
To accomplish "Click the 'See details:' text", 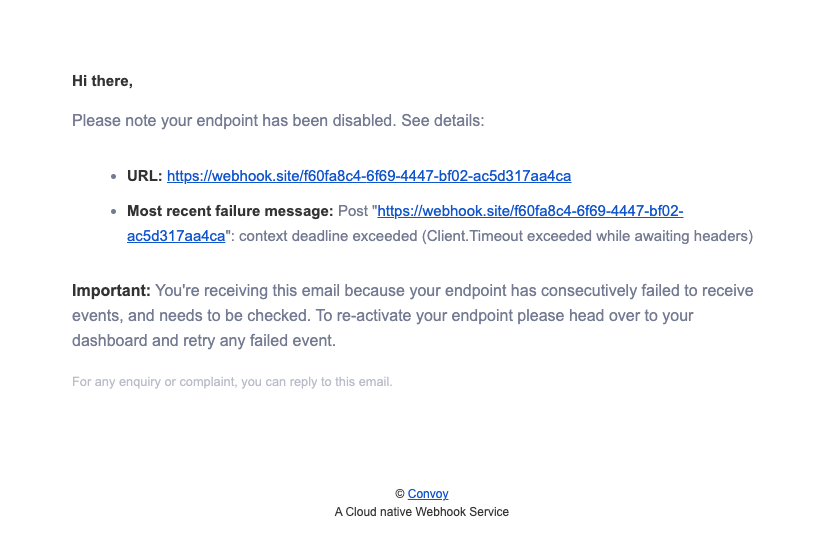I will tap(442, 121).
